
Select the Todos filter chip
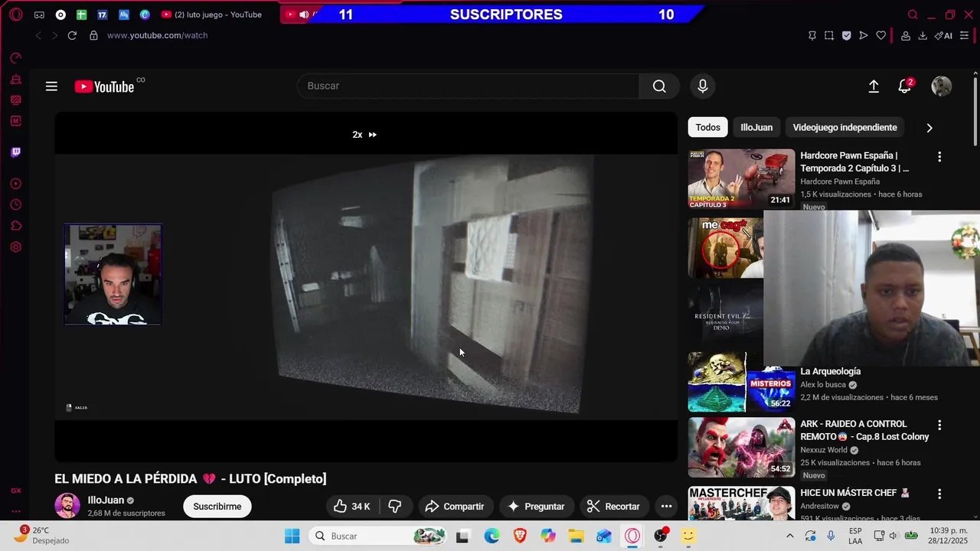708,128
